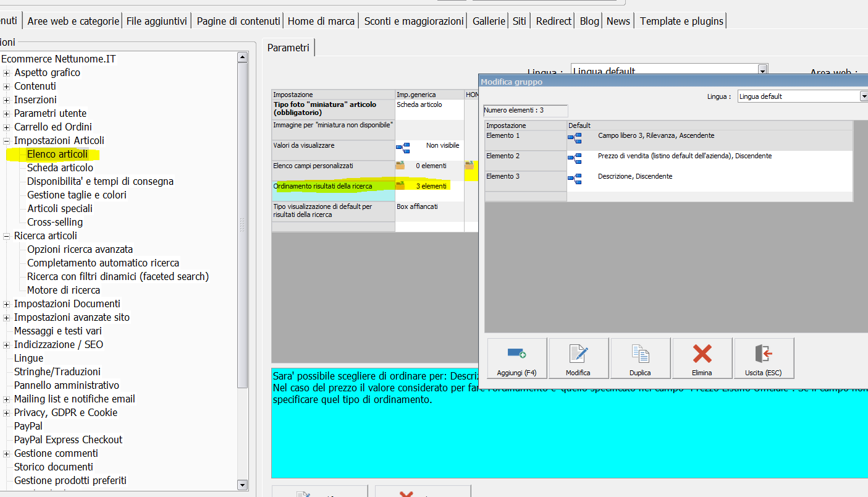The width and height of the screenshot is (868, 497).
Task: Click the folder icon beside 0 elementi
Action: pos(400,166)
